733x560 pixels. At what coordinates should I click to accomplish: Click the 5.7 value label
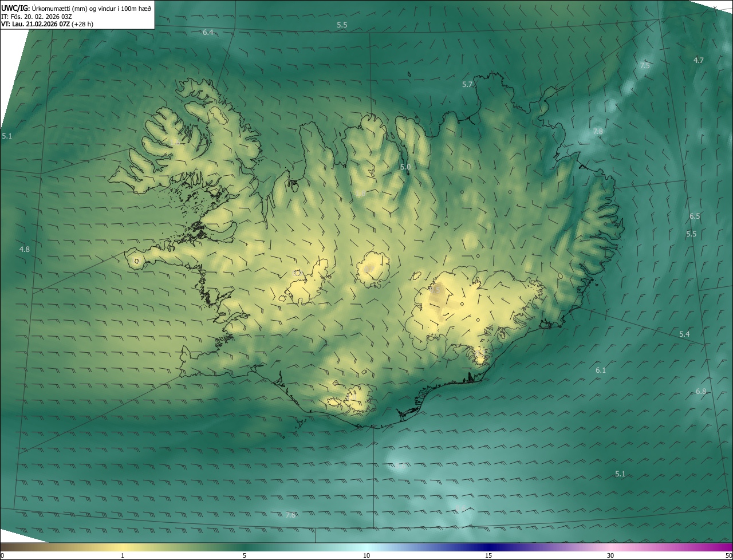[467, 85]
